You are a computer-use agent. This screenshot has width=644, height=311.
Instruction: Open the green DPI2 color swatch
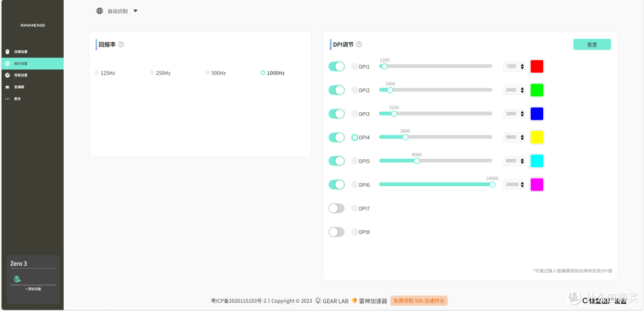pyautogui.click(x=537, y=90)
